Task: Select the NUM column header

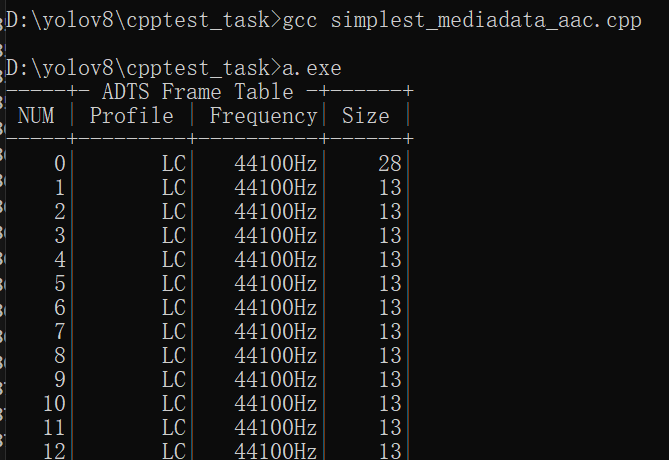Action: click(x=36, y=116)
